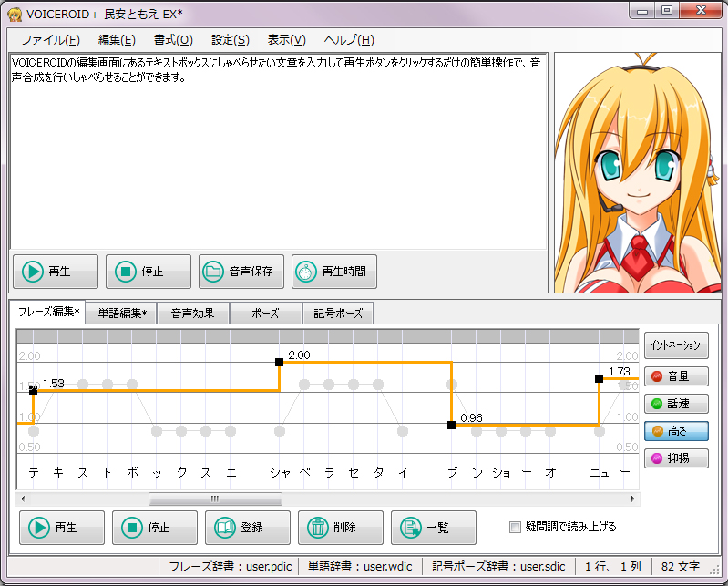This screenshot has height=586, width=728.
Task: Click inside the text input area
Action: coord(278,152)
